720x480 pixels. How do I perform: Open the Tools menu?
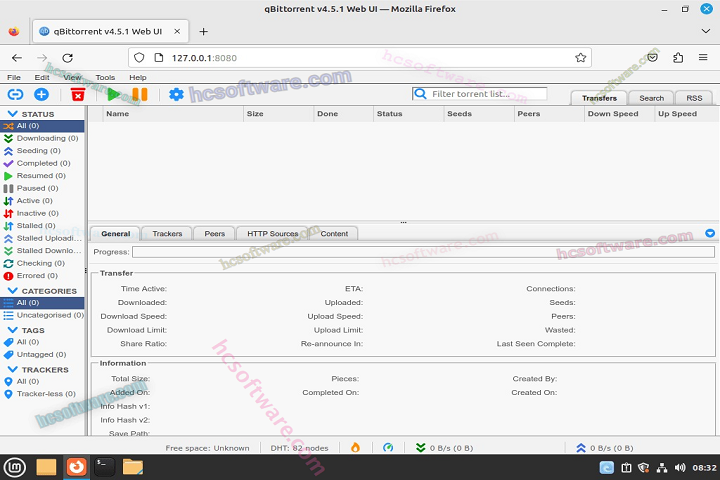click(x=105, y=77)
